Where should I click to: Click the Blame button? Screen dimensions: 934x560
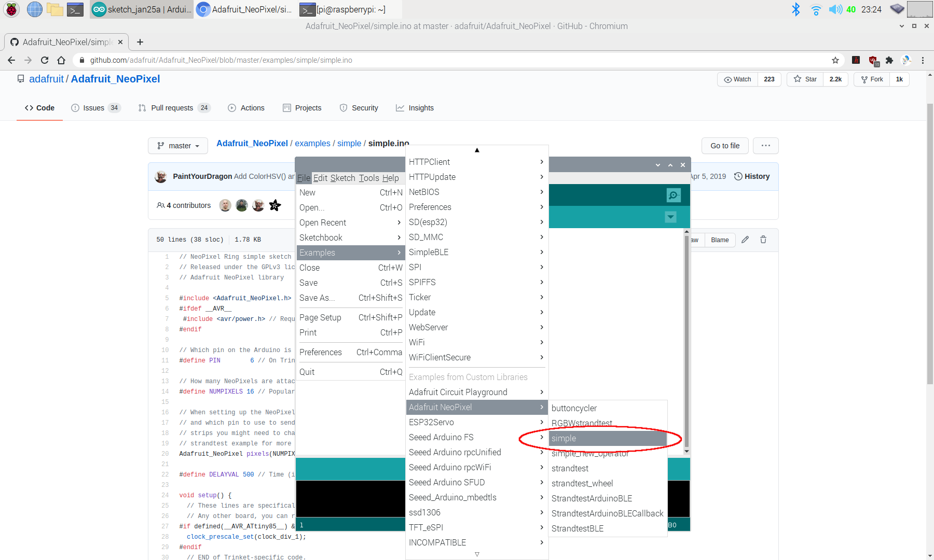[720, 240]
